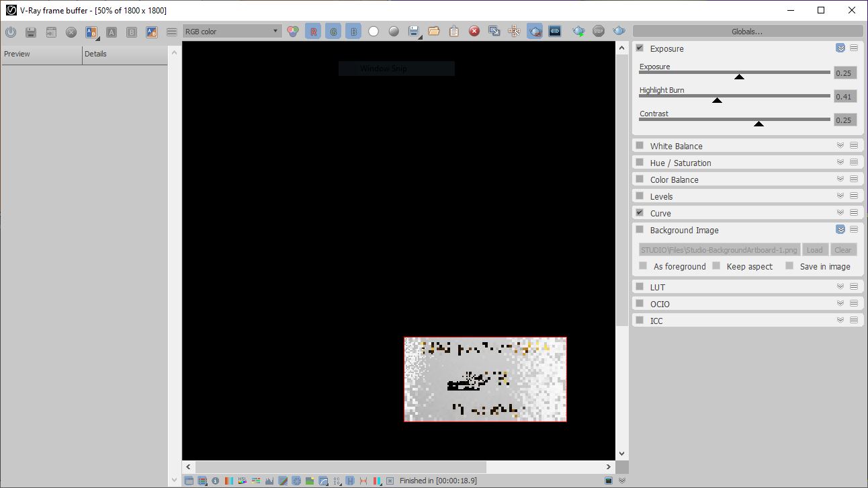The height and width of the screenshot is (488, 868).
Task: Copy image to clipboard icon
Action: [454, 31]
